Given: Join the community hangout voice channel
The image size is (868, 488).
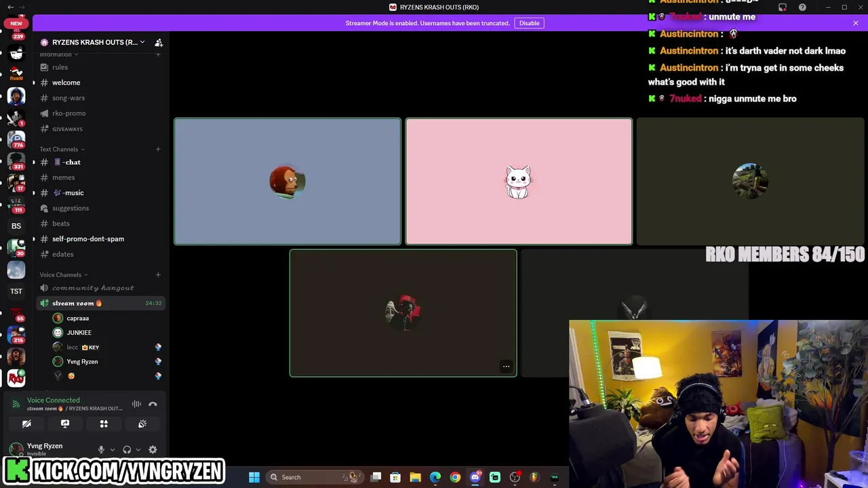Looking at the screenshot, I should pyautogui.click(x=100, y=288).
